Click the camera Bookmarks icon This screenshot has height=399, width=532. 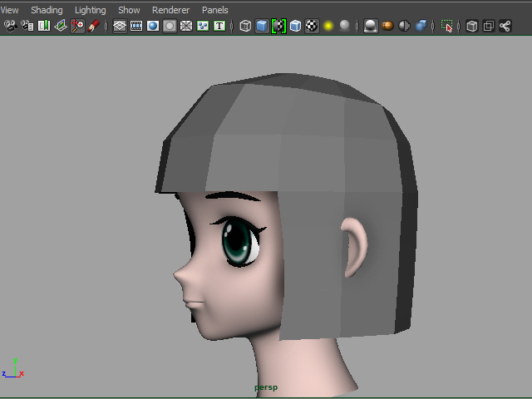click(x=44, y=26)
